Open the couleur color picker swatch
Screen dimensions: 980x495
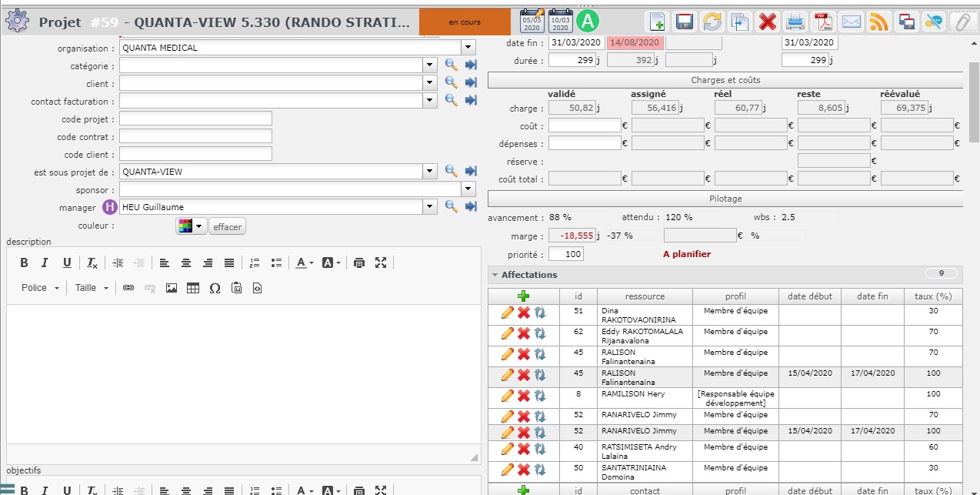pos(190,226)
